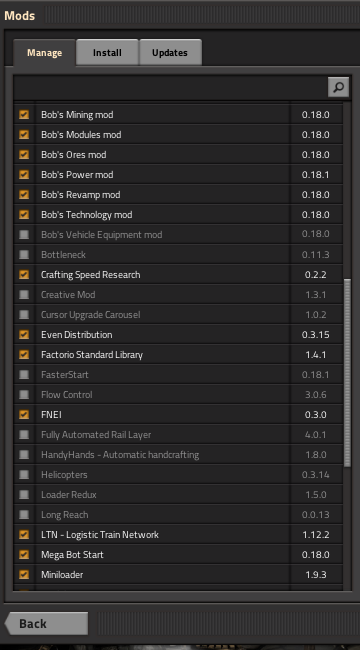Toggle off the FNEI mod
Viewport: 360px width, 650px height.
pyautogui.click(x=24, y=415)
